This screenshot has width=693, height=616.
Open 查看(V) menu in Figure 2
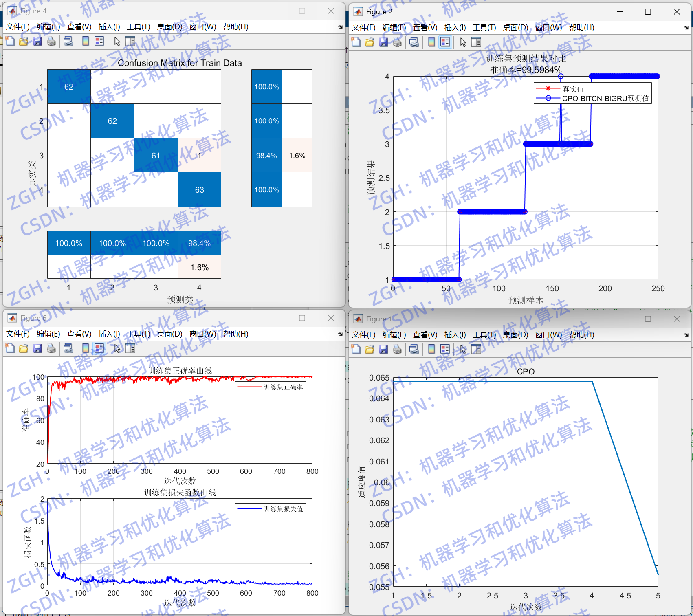pos(425,28)
